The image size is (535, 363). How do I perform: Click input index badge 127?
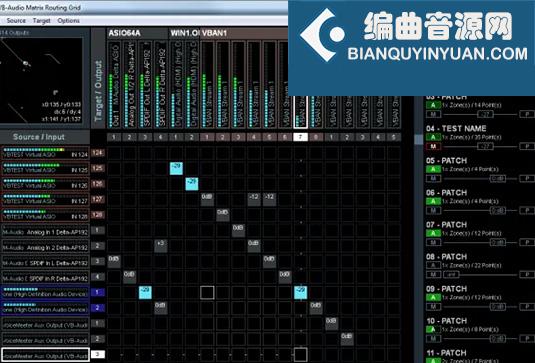pos(98,199)
